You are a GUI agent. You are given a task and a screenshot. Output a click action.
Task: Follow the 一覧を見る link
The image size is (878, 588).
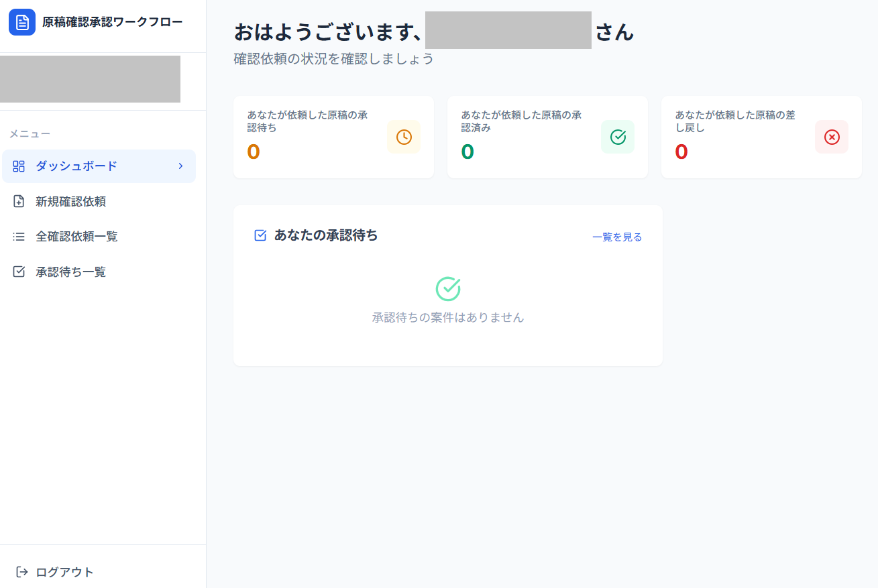click(x=617, y=237)
